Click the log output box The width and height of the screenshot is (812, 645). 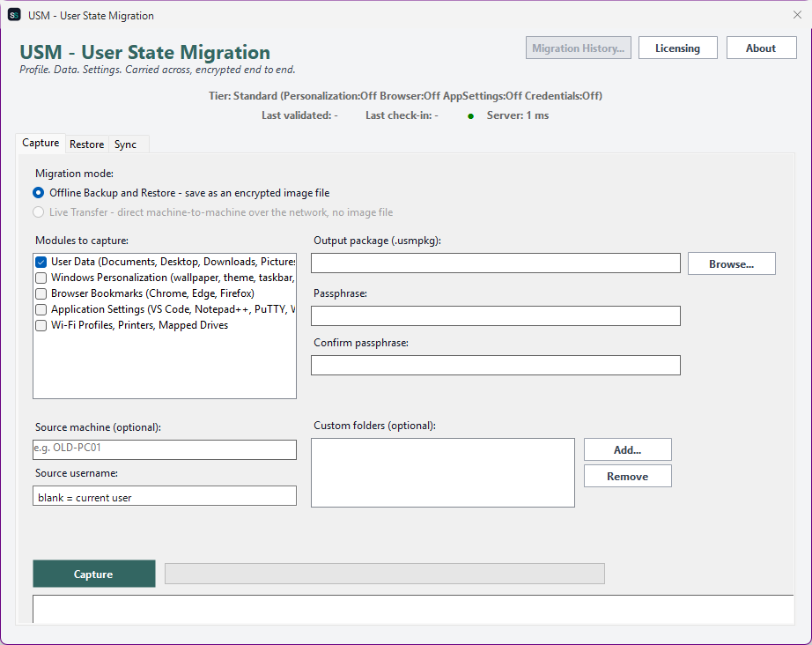pyautogui.click(x=413, y=609)
